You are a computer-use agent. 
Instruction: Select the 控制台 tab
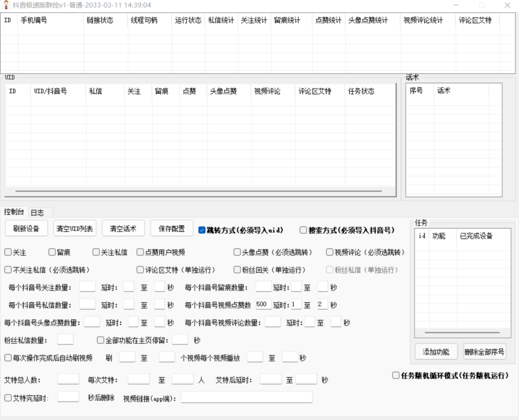pos(14,212)
